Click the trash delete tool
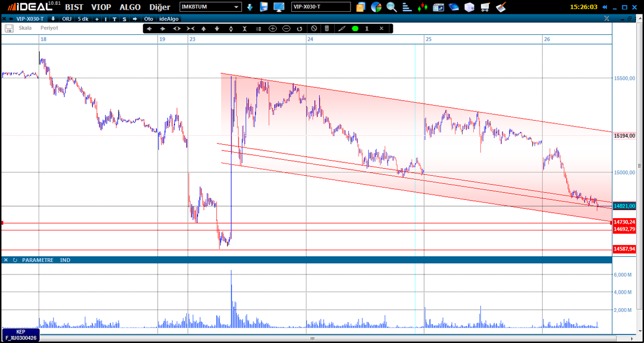Image resolution: width=644 pixels, height=343 pixels. [x=326, y=28]
